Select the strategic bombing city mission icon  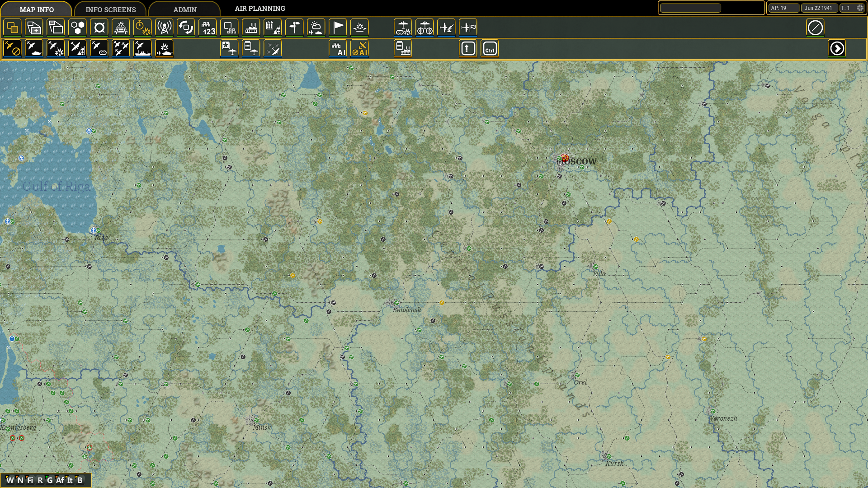[77, 48]
